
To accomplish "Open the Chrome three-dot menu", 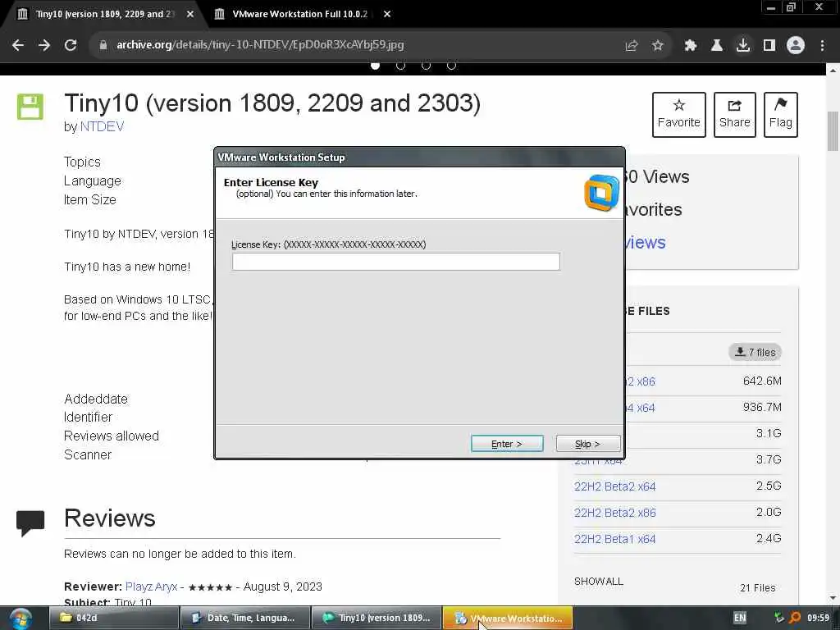I will click(x=822, y=45).
